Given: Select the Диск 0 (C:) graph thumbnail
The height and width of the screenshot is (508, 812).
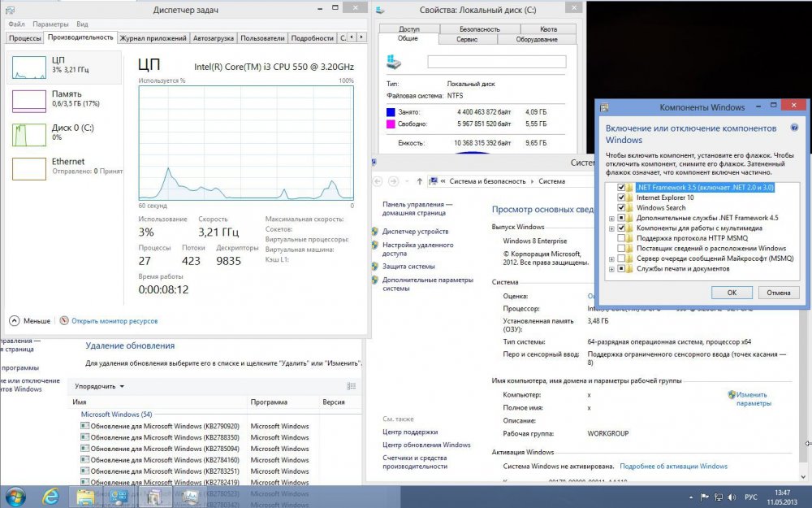Looking at the screenshot, I should [x=29, y=135].
